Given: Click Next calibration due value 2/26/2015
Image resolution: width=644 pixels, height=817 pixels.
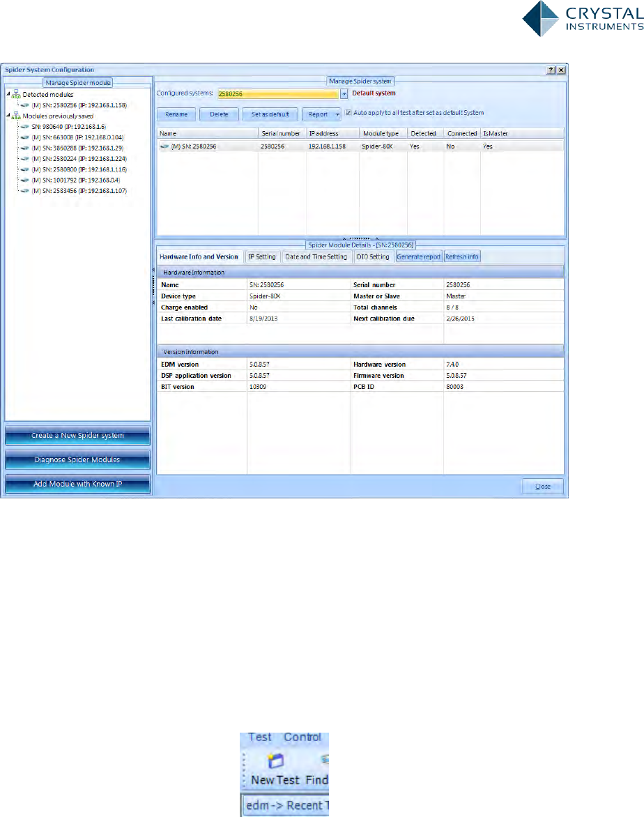Looking at the screenshot, I should point(460,319).
